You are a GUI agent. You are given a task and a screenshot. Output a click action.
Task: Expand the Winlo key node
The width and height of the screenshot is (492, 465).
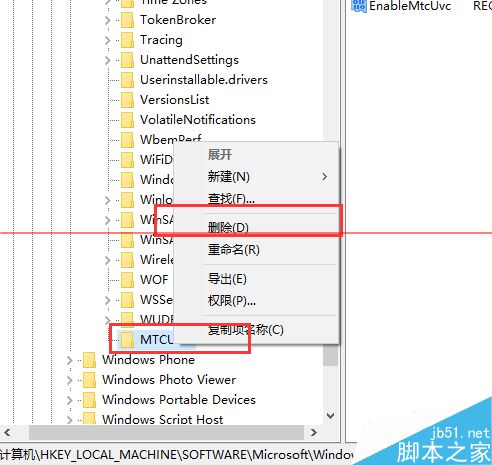pos(107,200)
